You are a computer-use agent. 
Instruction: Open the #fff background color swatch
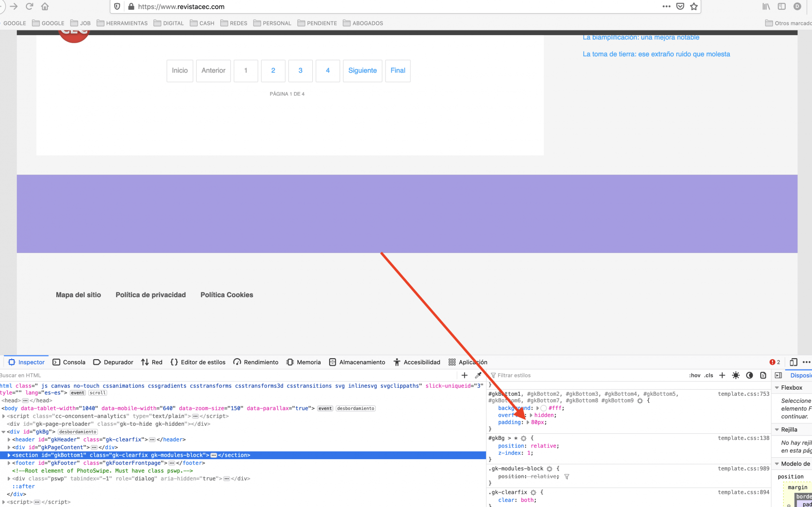[x=543, y=408]
